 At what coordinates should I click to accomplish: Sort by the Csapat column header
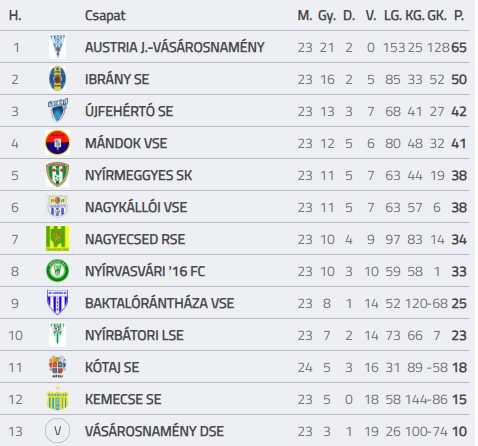[x=105, y=16]
